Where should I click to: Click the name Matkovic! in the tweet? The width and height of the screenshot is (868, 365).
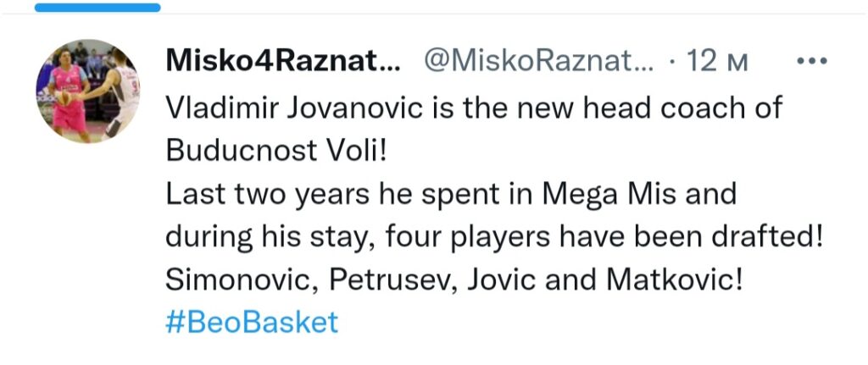coord(674,279)
